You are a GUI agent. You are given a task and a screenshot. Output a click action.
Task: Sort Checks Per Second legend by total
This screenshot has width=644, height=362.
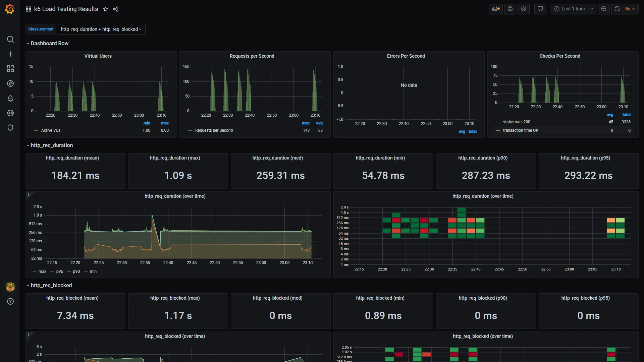(627, 115)
